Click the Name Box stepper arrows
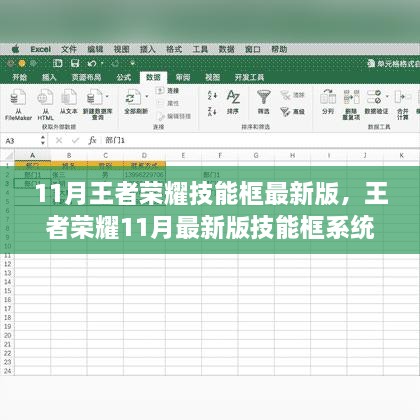Image resolution: width=420 pixels, height=420 pixels. coord(43,140)
